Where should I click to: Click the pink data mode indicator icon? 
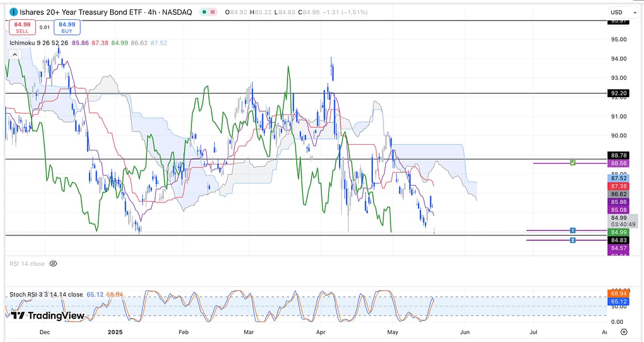point(211,12)
